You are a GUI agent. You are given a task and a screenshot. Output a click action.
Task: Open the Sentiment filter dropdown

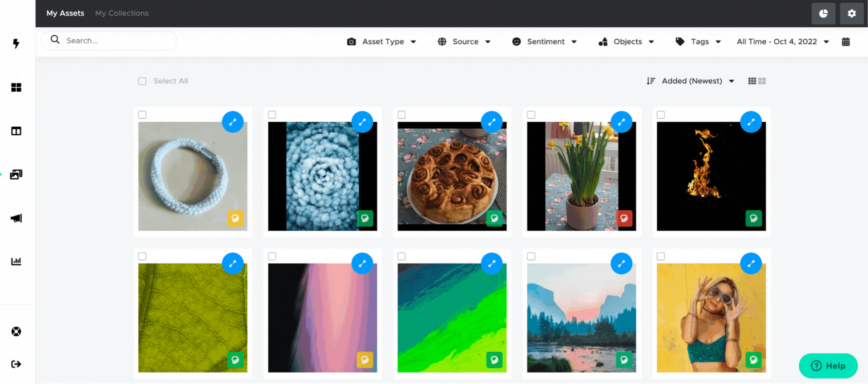pyautogui.click(x=545, y=42)
